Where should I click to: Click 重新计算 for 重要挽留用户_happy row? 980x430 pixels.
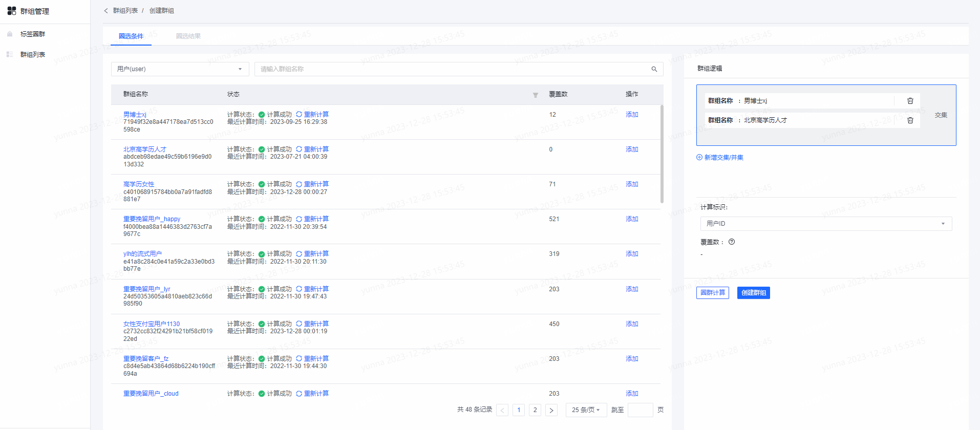(x=312, y=219)
